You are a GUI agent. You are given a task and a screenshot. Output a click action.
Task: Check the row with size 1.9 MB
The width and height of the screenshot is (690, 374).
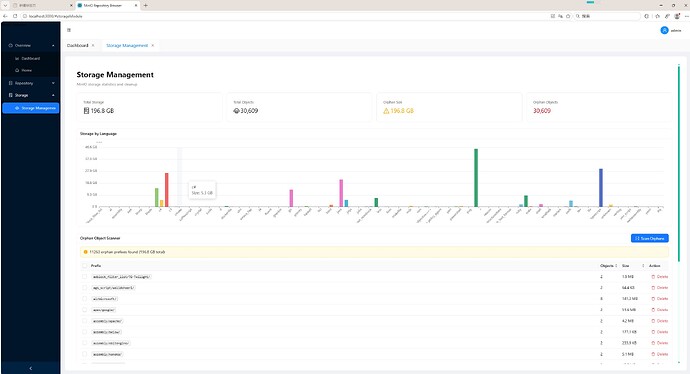84,277
